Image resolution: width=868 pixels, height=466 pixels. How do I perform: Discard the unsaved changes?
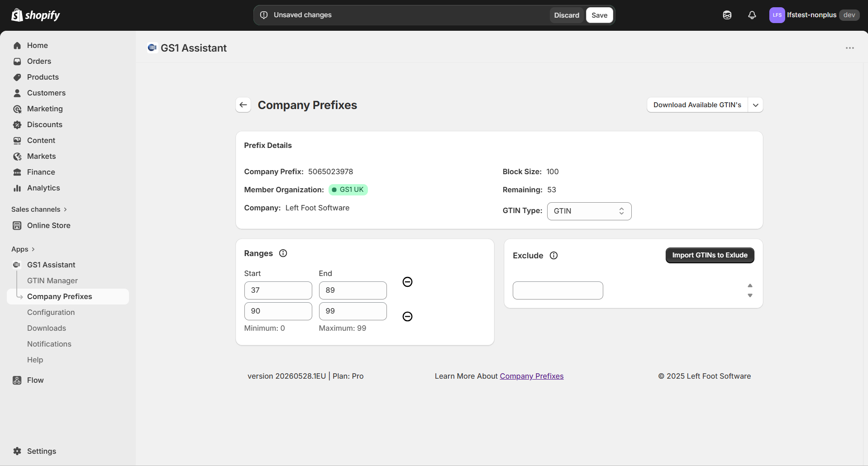(x=567, y=15)
